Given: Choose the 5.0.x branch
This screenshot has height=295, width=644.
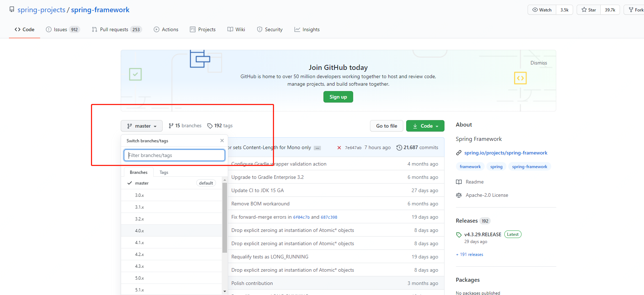Looking at the screenshot, I should pos(172,278).
